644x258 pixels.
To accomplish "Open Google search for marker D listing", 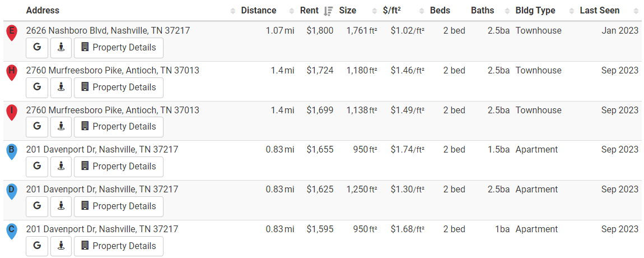I will [37, 206].
